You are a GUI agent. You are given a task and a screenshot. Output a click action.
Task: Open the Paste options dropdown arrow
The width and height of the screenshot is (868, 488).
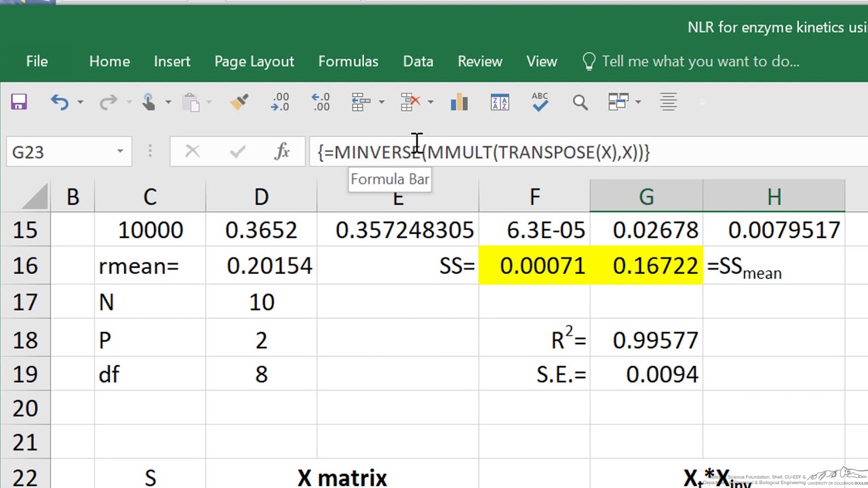click(x=209, y=102)
